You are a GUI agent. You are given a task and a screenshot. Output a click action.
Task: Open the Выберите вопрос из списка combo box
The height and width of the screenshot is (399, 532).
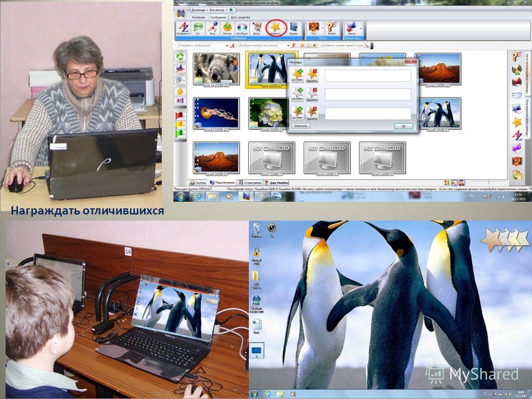point(264,45)
